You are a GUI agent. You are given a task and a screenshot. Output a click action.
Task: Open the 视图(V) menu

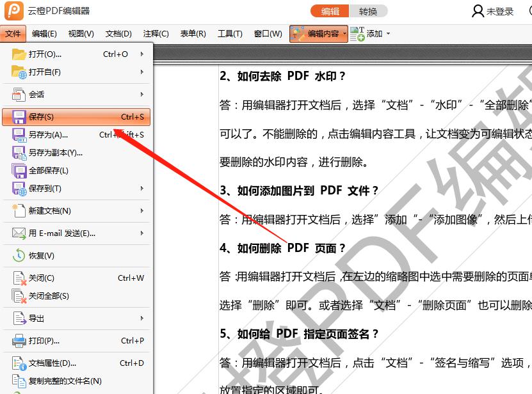pos(81,33)
